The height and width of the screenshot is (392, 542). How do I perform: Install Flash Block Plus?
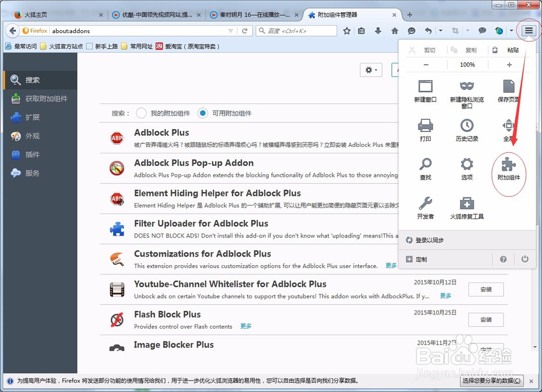pyautogui.click(x=486, y=320)
